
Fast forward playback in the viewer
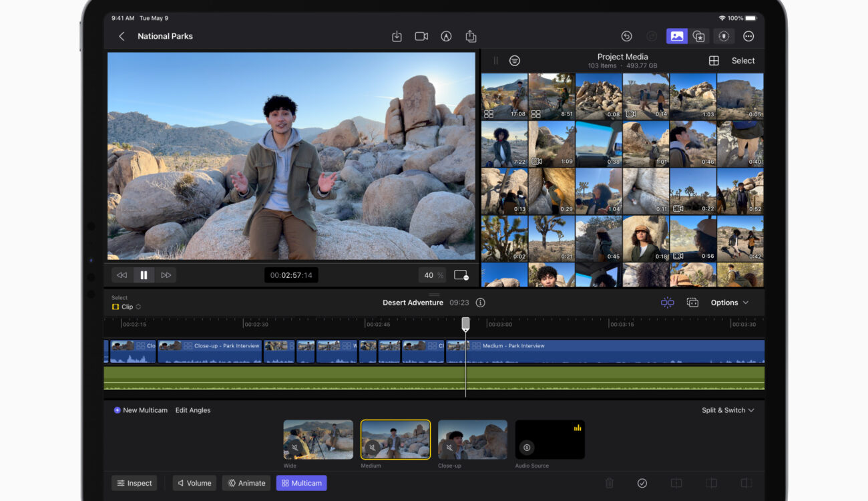point(166,275)
